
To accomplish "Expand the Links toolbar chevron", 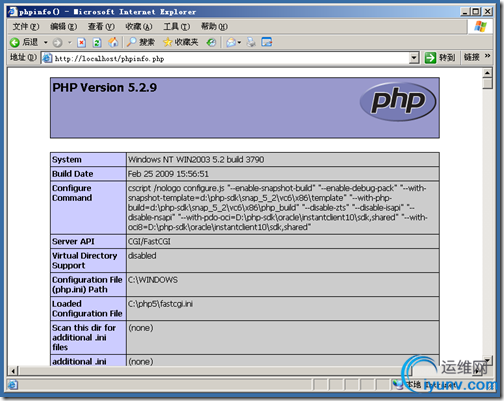I will [487, 56].
